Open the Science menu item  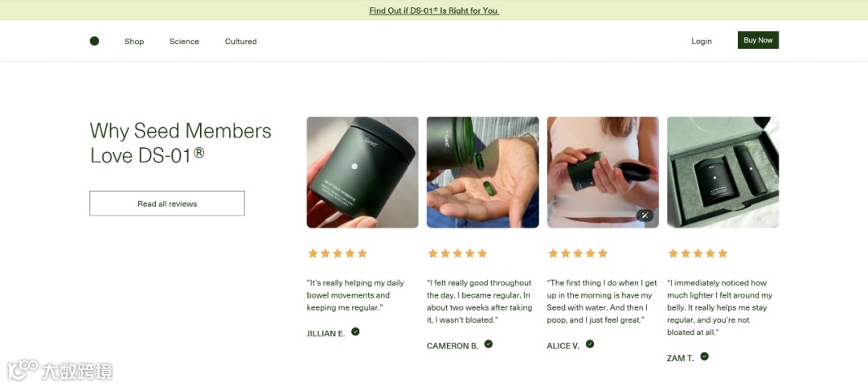(184, 42)
